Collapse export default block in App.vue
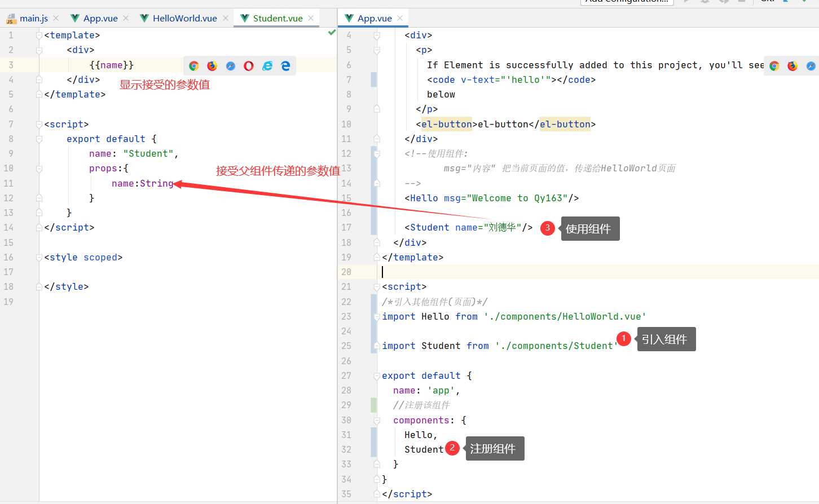 (377, 375)
